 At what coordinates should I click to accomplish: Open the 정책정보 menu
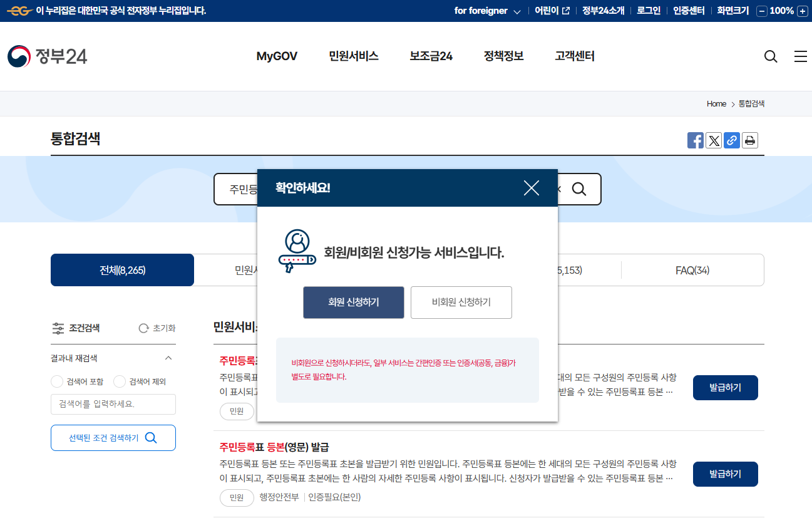(504, 56)
